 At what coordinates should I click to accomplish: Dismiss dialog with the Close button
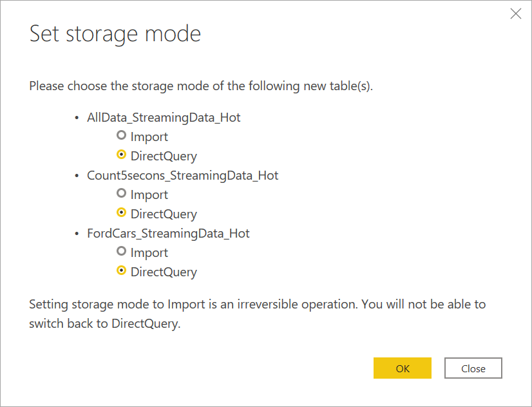click(x=473, y=368)
